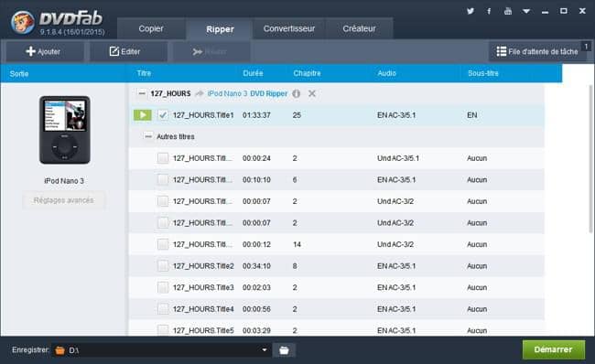Check the title lasting 00:00:24
Viewport: 595px width, 364px height.
pyautogui.click(x=163, y=158)
